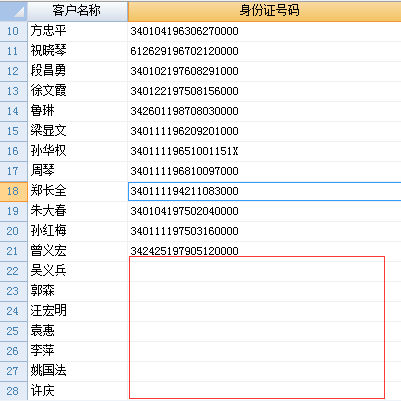Click the ID cell 342425197905120000
This screenshot has width=401, height=401.
pos(265,251)
